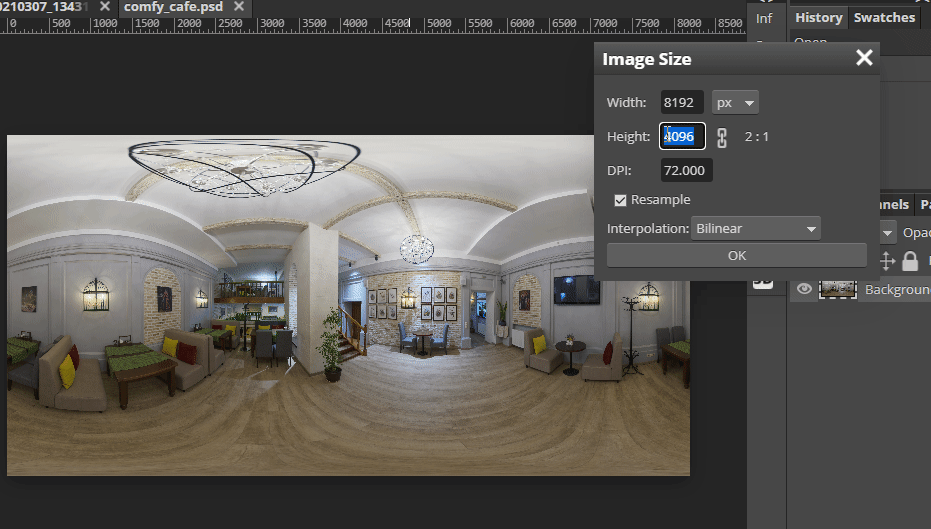Viewport: 931px width, 529px height.
Task: Select the comfy_cafe.psd document tab
Action: [x=173, y=6]
